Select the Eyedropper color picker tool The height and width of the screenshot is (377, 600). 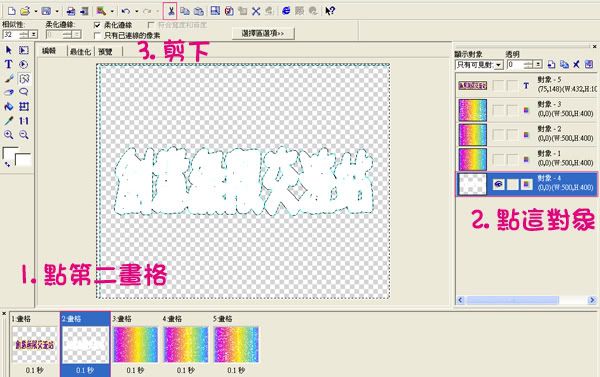click(x=9, y=121)
